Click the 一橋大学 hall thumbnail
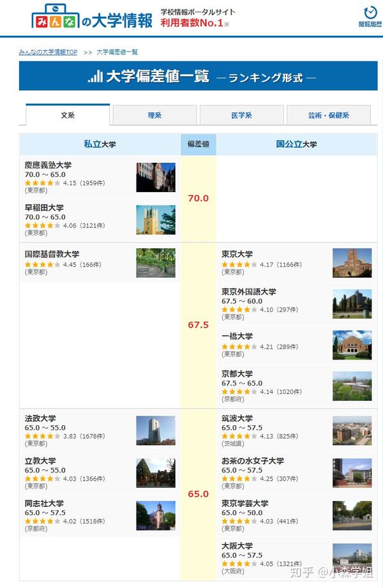 tap(352, 345)
